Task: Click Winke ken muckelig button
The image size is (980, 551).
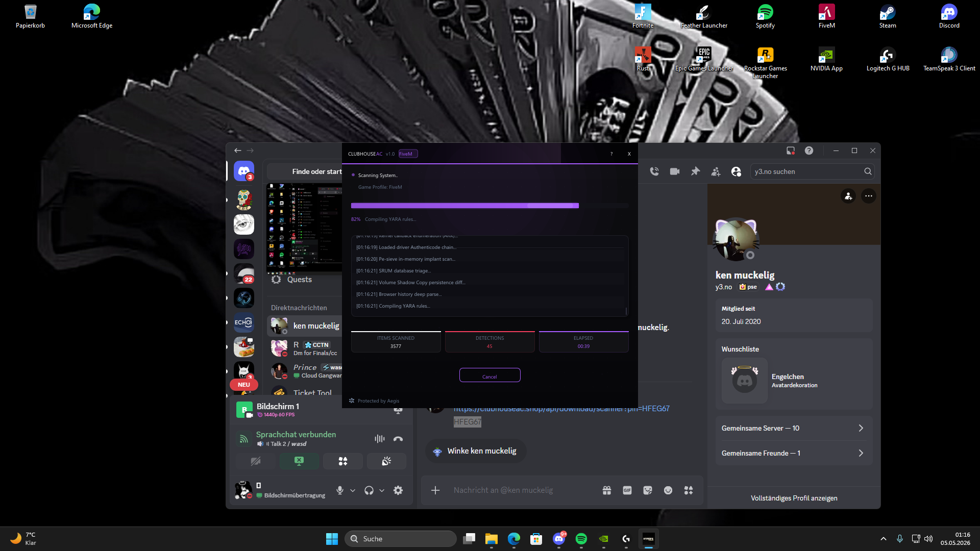Action: coord(476,451)
